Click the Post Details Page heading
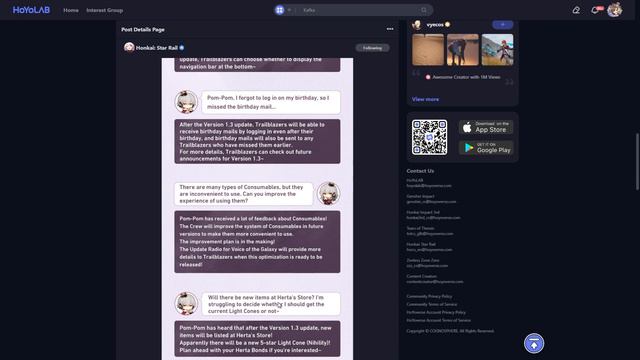 [x=143, y=29]
